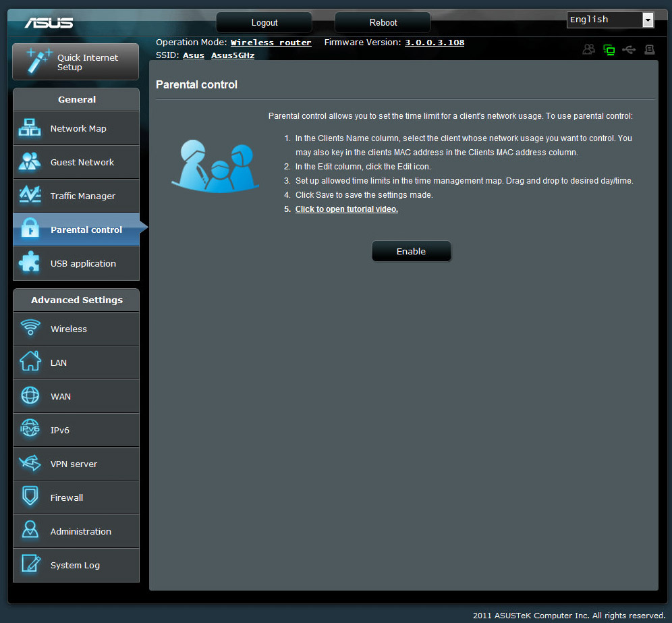Click the USB status icon

(629, 49)
